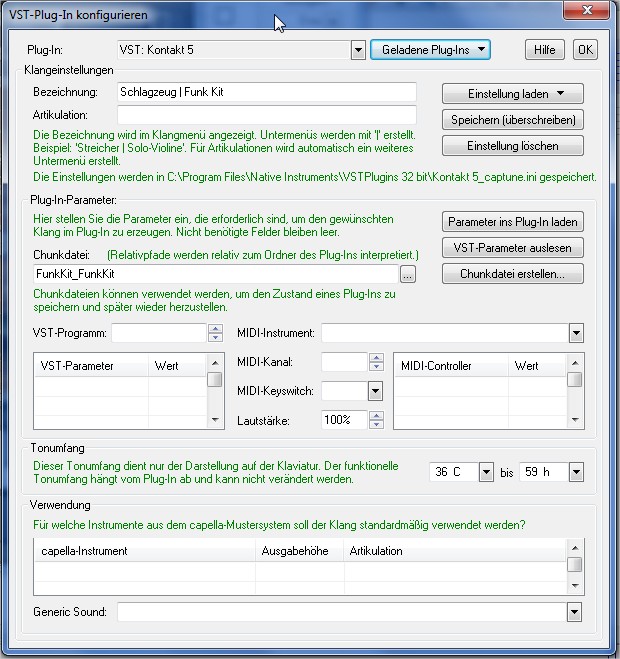Open the Einstellung laden menu
Screen dimensions: 620x659
click(x=512, y=93)
